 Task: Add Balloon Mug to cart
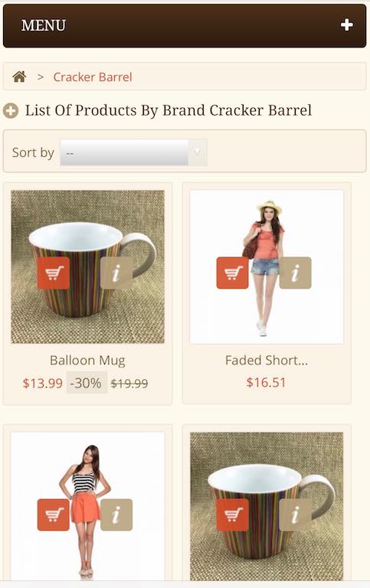click(54, 273)
